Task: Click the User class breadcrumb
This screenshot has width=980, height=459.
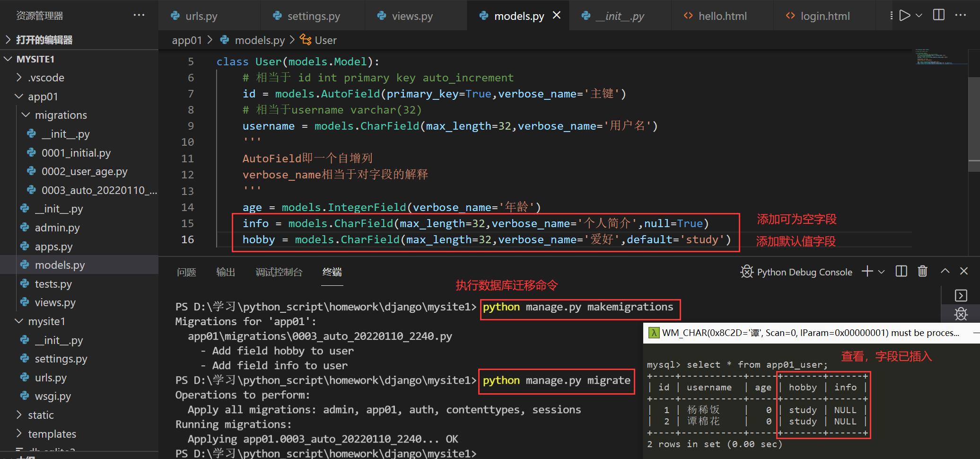Action: tap(325, 40)
